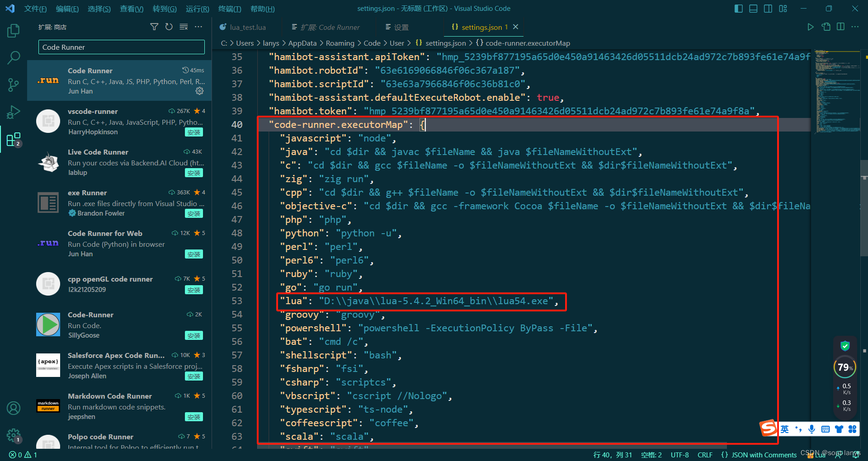
Task: Customize layout icon in title bar
Action: pyautogui.click(x=783, y=9)
